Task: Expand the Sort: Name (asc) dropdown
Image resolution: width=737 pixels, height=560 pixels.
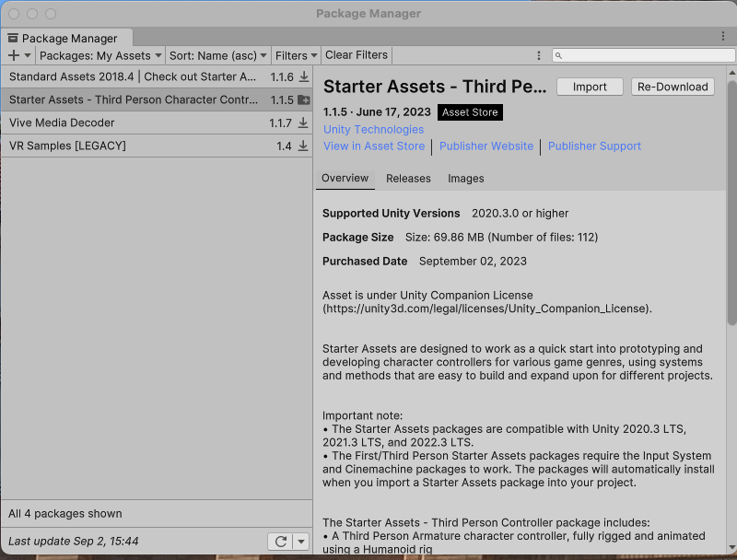Action: point(218,56)
